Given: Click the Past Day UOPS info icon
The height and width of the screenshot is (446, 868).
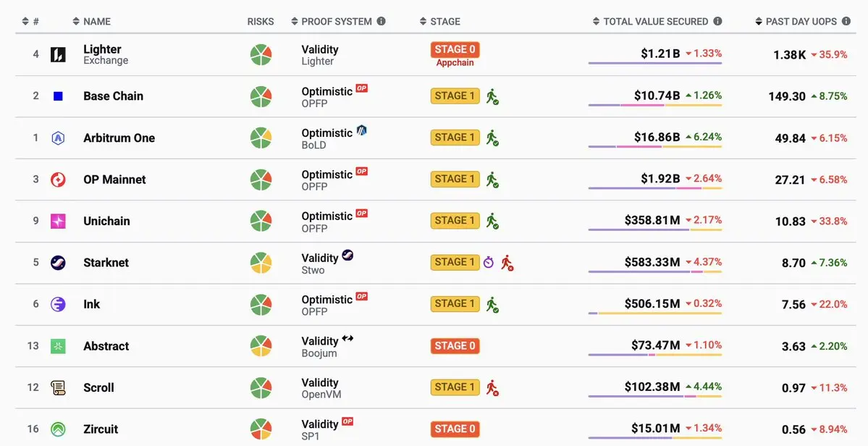Looking at the screenshot, I should [846, 22].
